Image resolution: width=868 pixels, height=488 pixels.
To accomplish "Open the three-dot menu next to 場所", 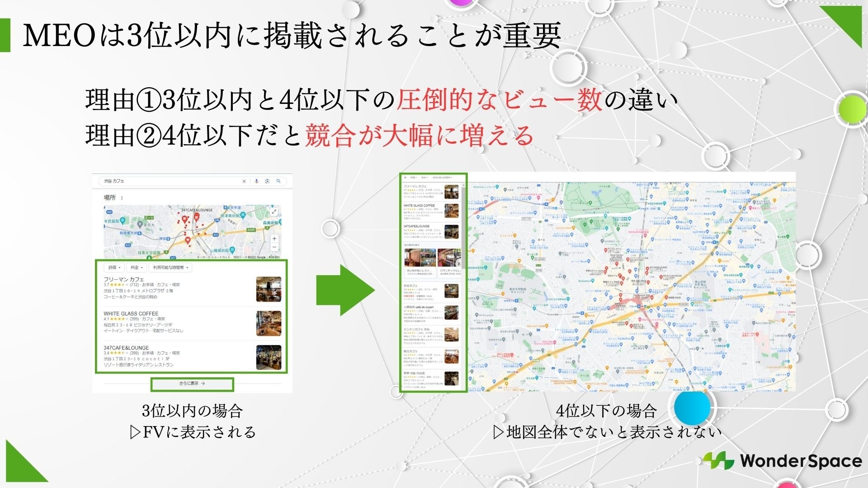I will pos(122,198).
